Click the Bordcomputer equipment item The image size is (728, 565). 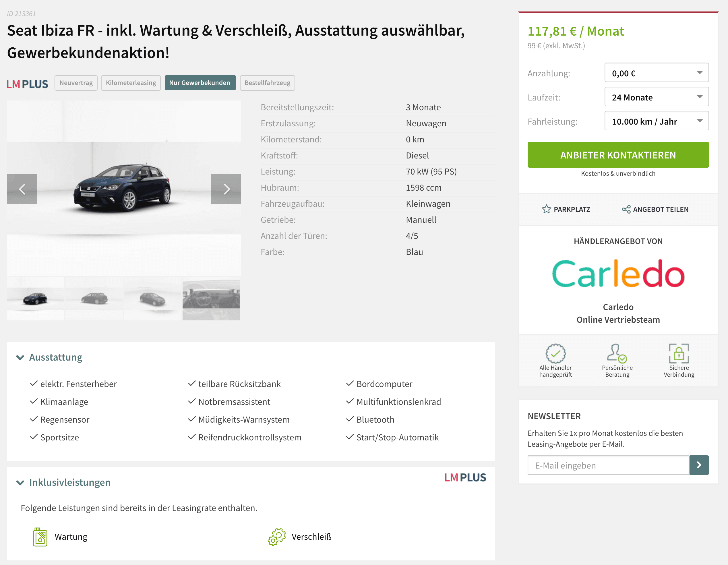pyautogui.click(x=384, y=384)
